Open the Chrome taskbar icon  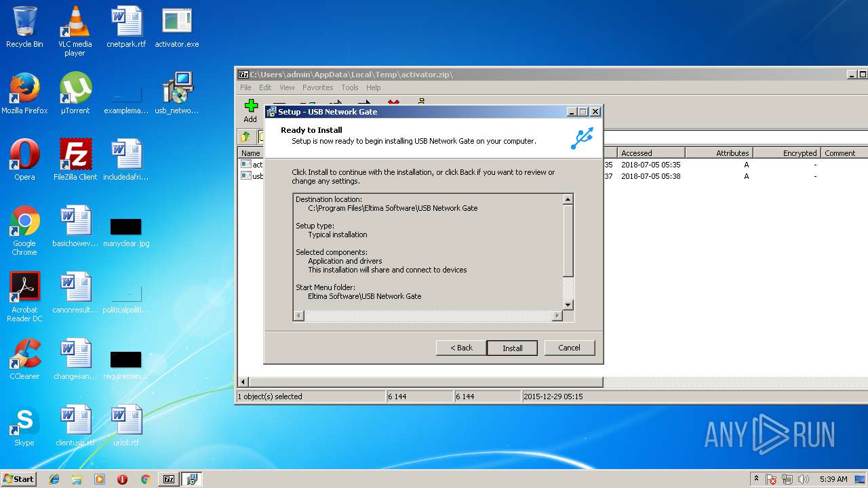145,479
